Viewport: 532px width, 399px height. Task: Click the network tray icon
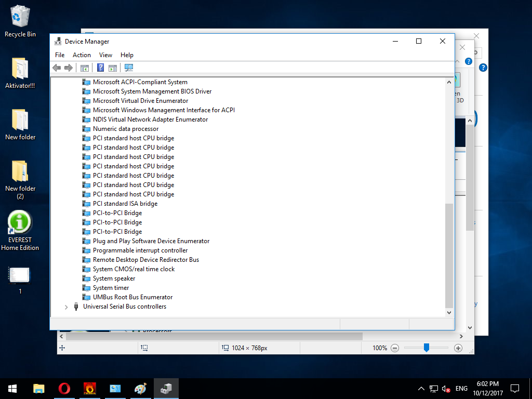point(433,389)
